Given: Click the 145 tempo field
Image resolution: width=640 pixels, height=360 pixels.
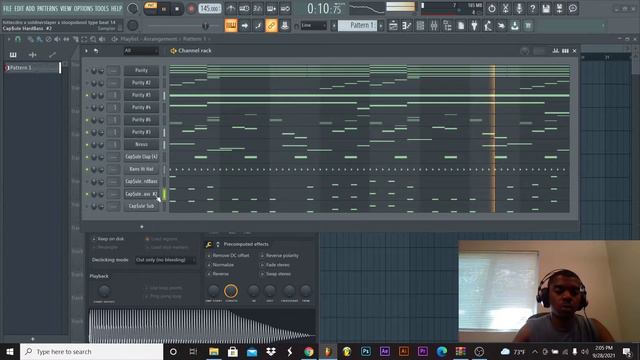Looking at the screenshot, I should coord(210,9).
